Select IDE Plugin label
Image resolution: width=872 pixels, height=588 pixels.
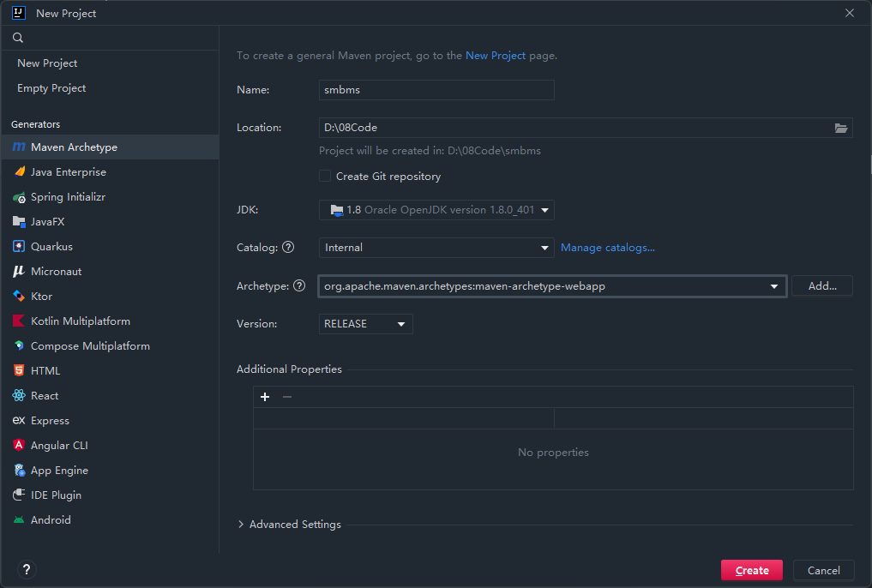click(x=57, y=495)
